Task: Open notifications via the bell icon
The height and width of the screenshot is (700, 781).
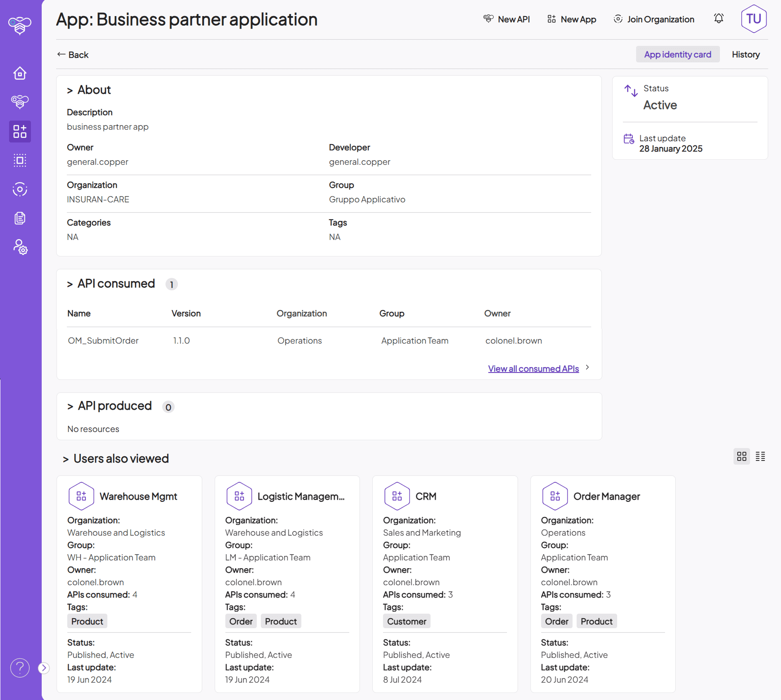Action: 718,19
